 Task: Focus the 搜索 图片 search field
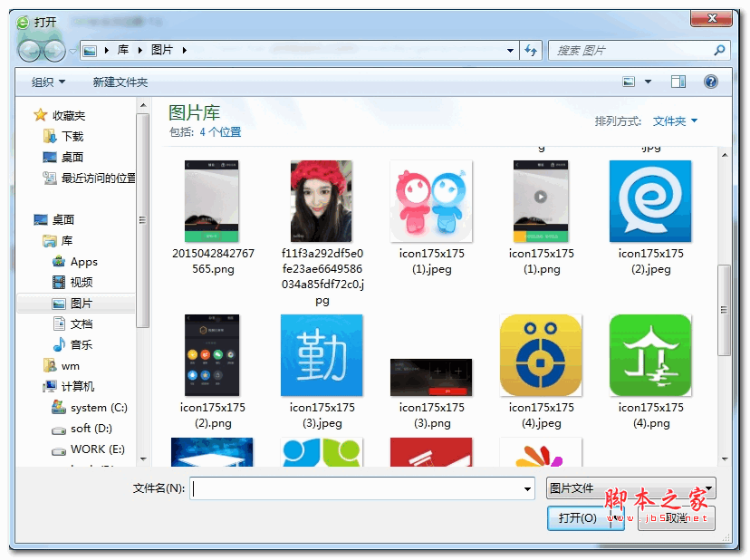[639, 50]
